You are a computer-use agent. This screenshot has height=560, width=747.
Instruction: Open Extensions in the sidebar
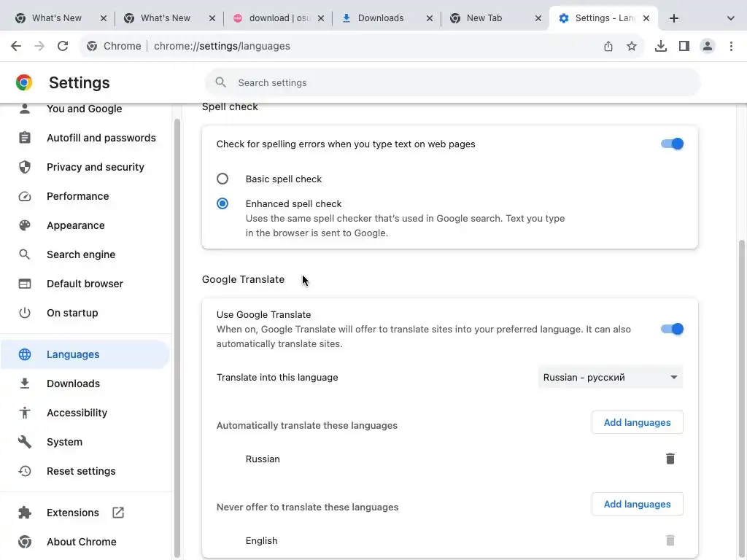[x=73, y=513]
